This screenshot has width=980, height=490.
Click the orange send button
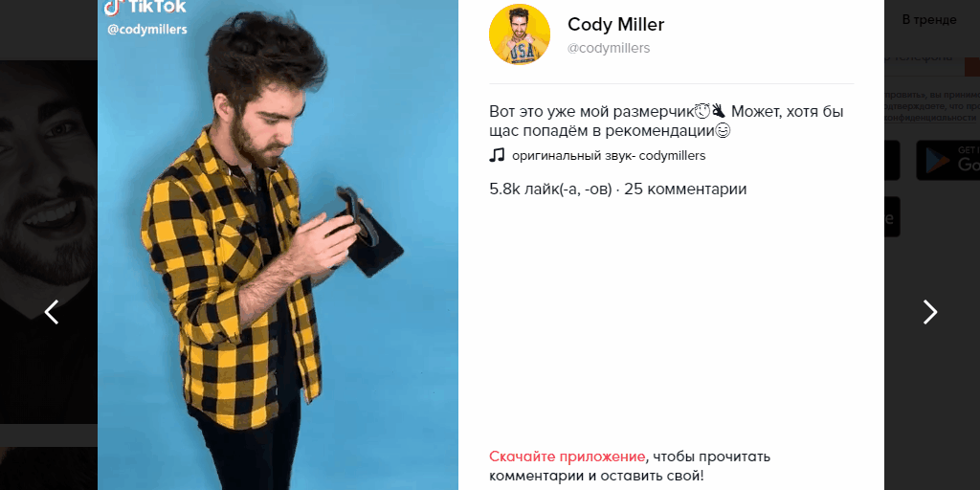[972, 66]
